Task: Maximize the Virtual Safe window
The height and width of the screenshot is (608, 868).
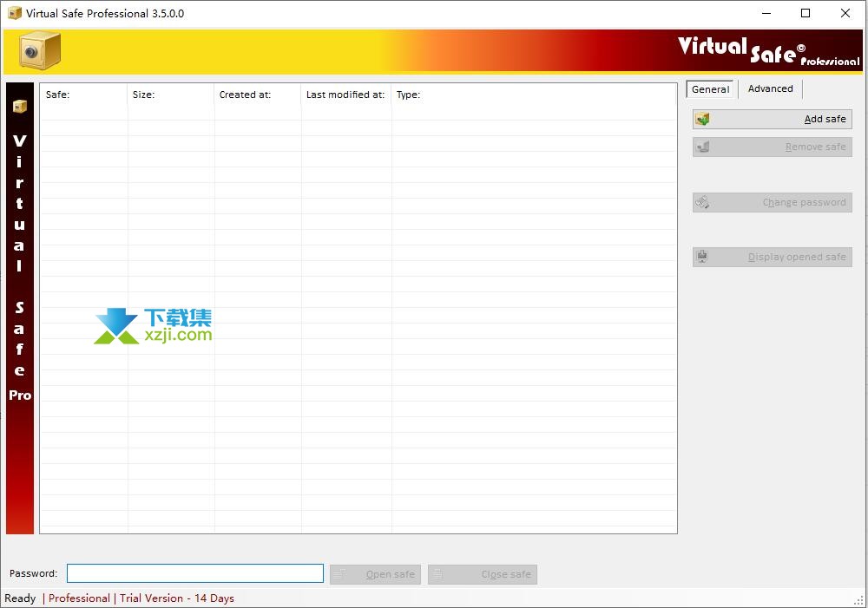Action: (x=806, y=13)
